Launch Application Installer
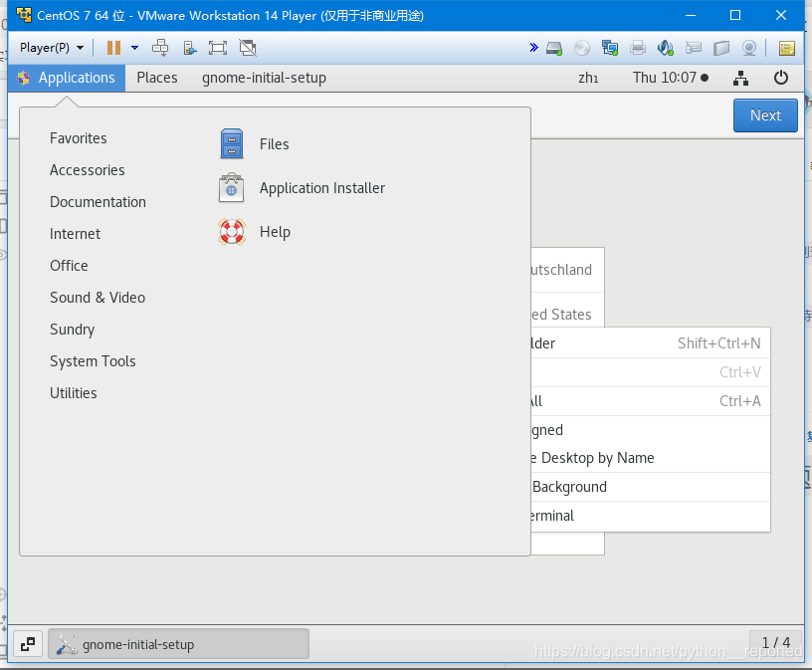This screenshot has height=670, width=812. (x=302, y=188)
